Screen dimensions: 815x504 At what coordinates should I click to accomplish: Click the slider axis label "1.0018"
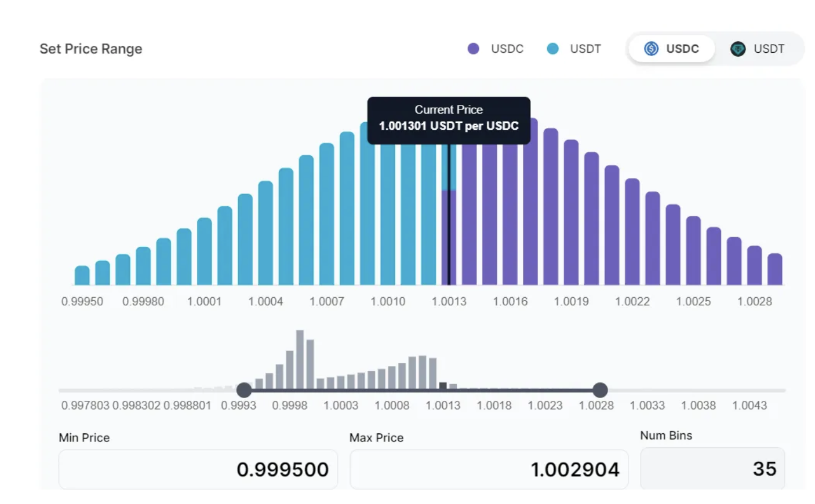coord(494,406)
